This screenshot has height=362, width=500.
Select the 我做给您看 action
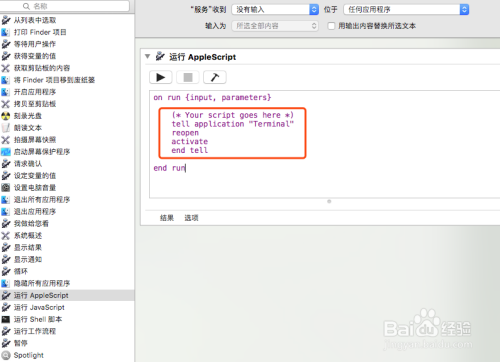[67, 224]
